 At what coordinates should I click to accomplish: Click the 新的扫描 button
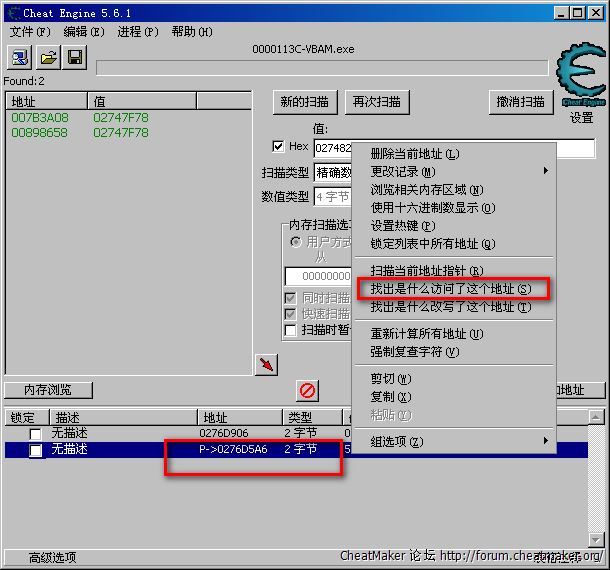305,102
